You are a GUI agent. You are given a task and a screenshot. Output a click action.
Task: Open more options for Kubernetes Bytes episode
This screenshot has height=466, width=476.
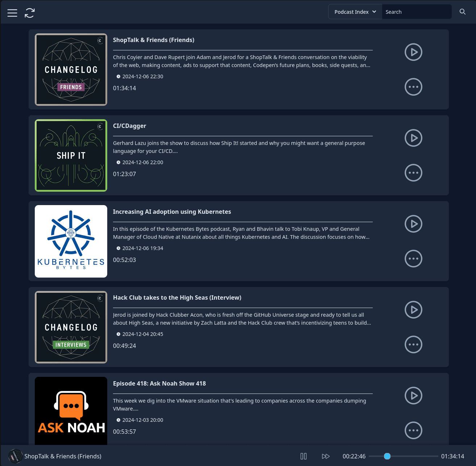point(413,259)
